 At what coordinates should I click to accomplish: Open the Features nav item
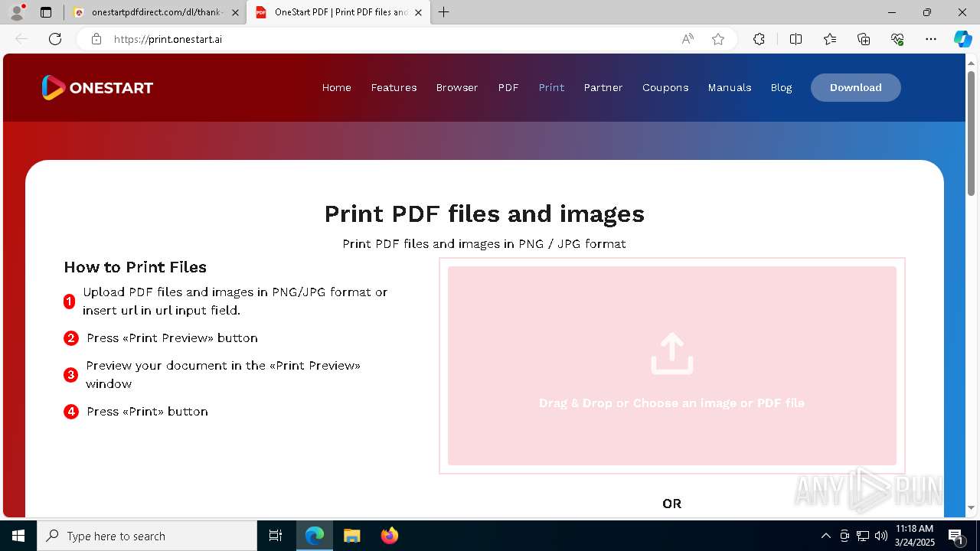[394, 87]
